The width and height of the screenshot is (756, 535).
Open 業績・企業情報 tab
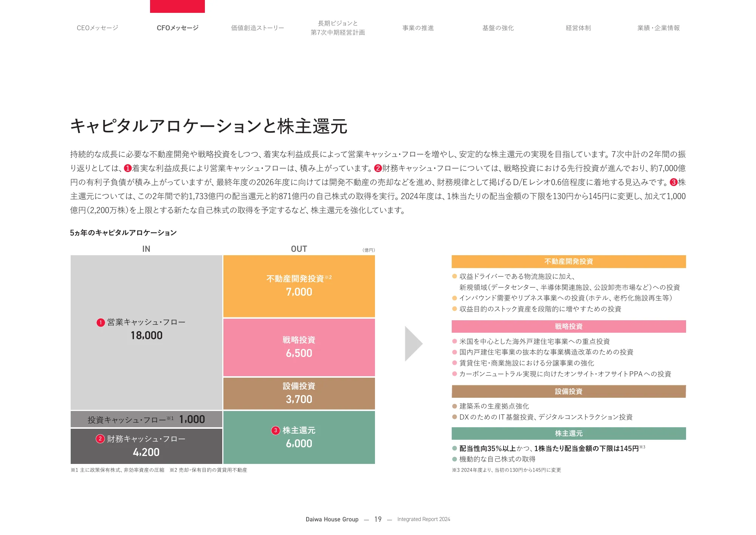tap(658, 28)
